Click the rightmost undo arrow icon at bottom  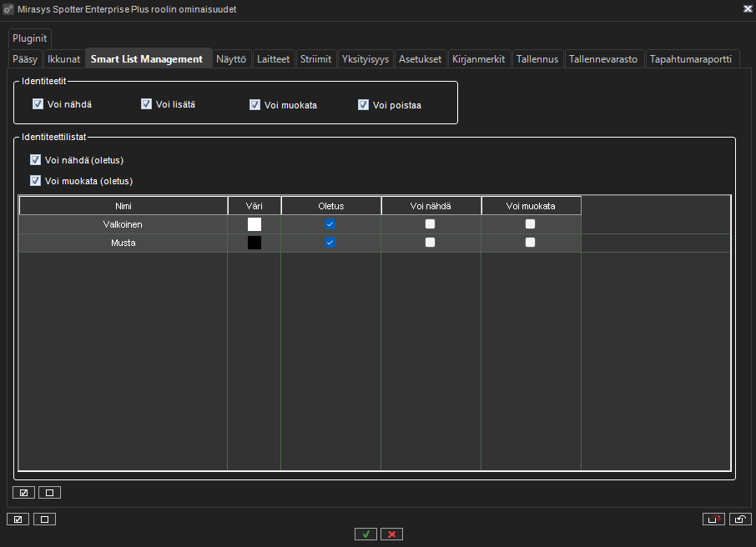tap(740, 519)
